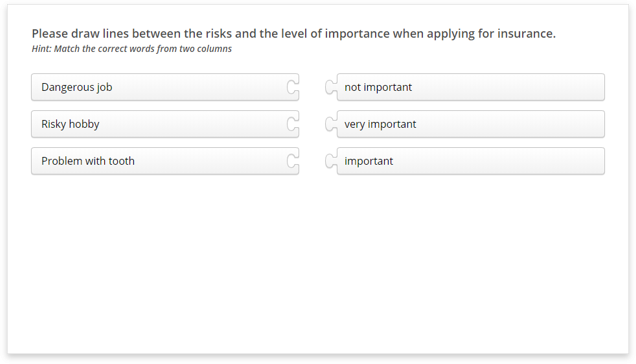Choose the very important answer card
The width and height of the screenshot is (636, 364).
click(471, 124)
